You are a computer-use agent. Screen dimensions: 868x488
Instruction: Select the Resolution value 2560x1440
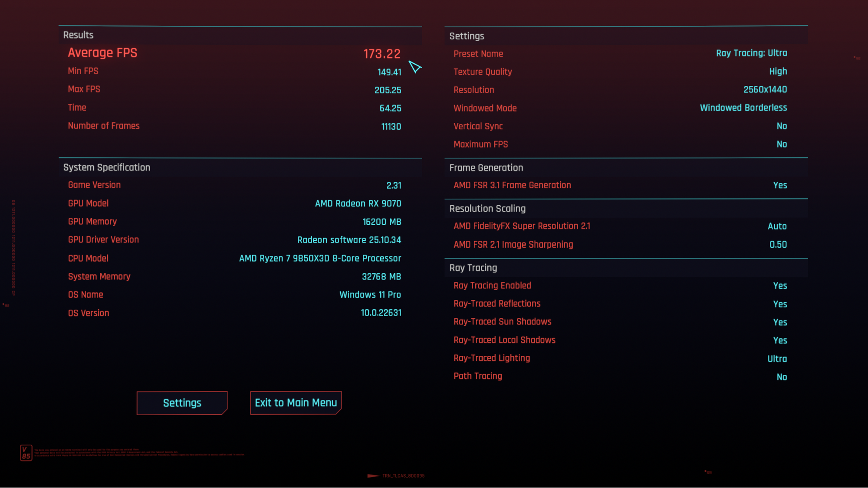point(765,90)
